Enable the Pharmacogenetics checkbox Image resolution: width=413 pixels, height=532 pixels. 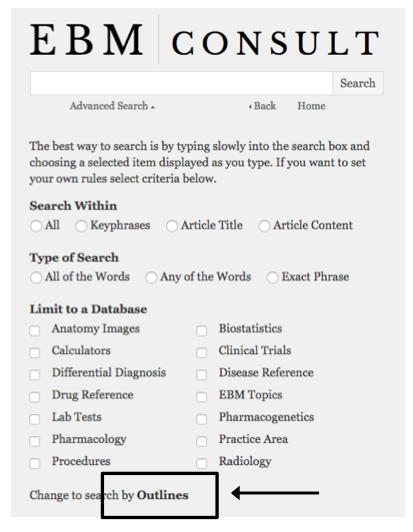click(202, 419)
